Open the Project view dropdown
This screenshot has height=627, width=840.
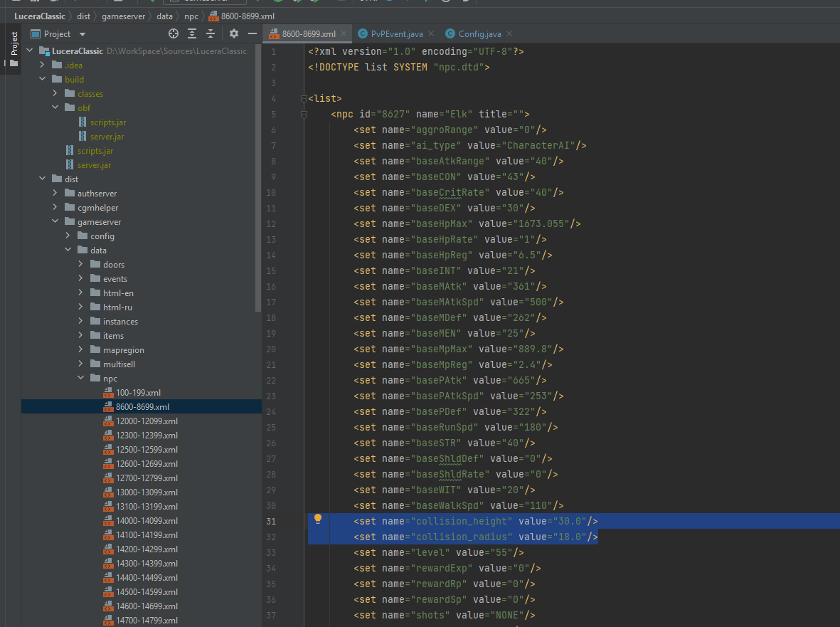[x=83, y=34]
